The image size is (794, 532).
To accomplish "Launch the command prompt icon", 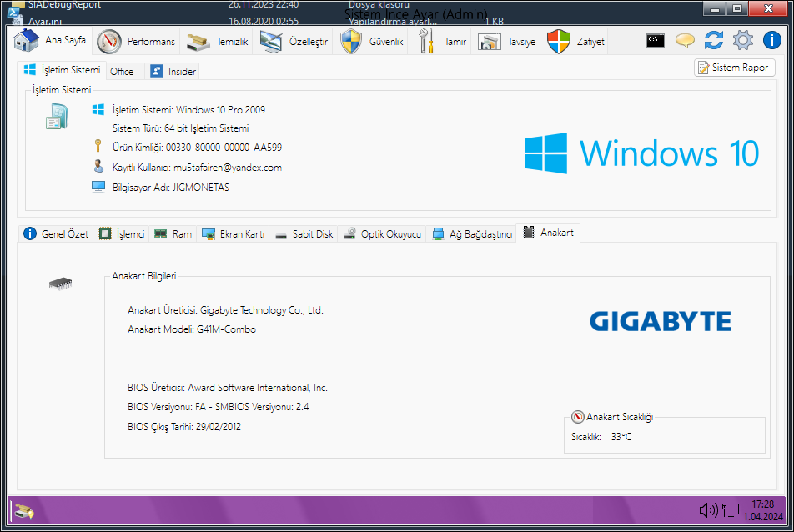I will coord(656,41).
